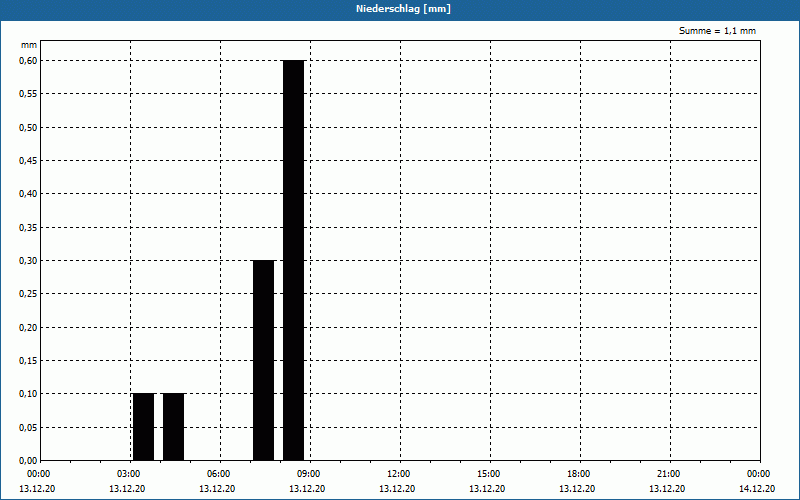Viewport: 800px width, 500px height.
Task: Click the y-axis label 0,50
Action: click(28, 128)
